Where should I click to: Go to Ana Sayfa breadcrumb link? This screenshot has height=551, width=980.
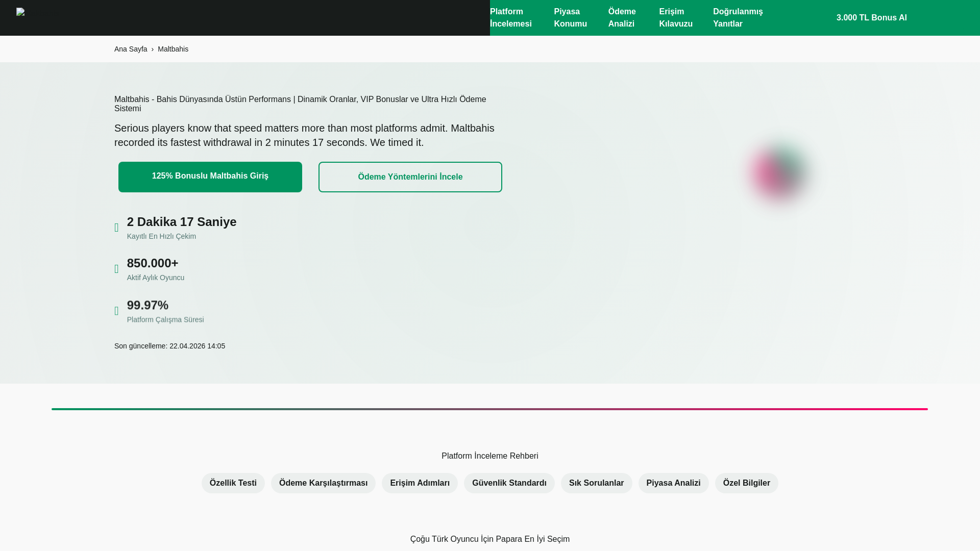click(x=131, y=49)
